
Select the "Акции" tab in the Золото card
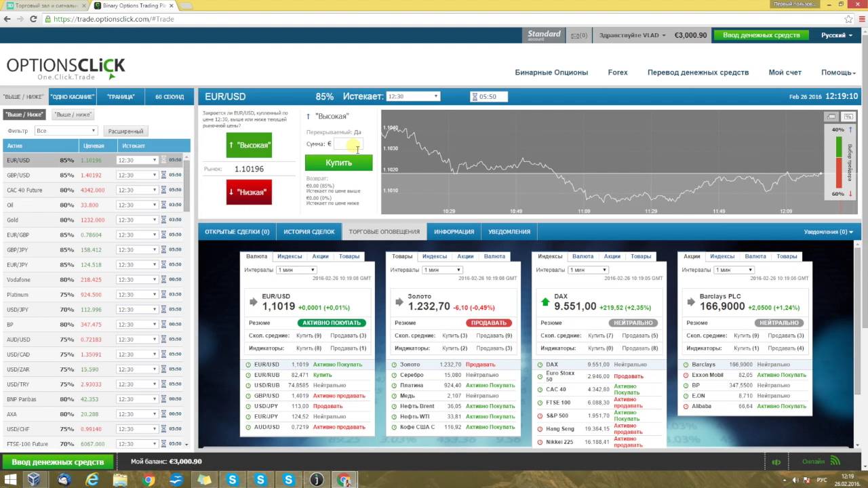point(465,256)
